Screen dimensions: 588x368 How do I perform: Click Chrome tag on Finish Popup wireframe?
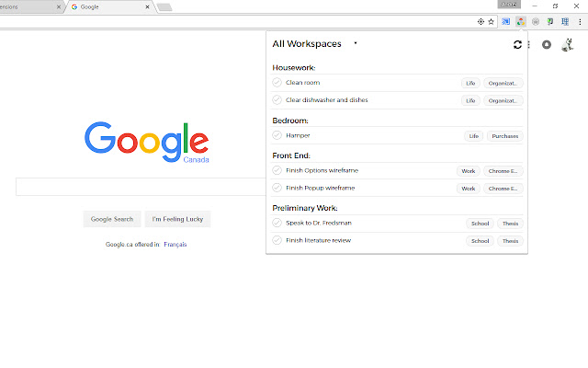[x=503, y=189]
